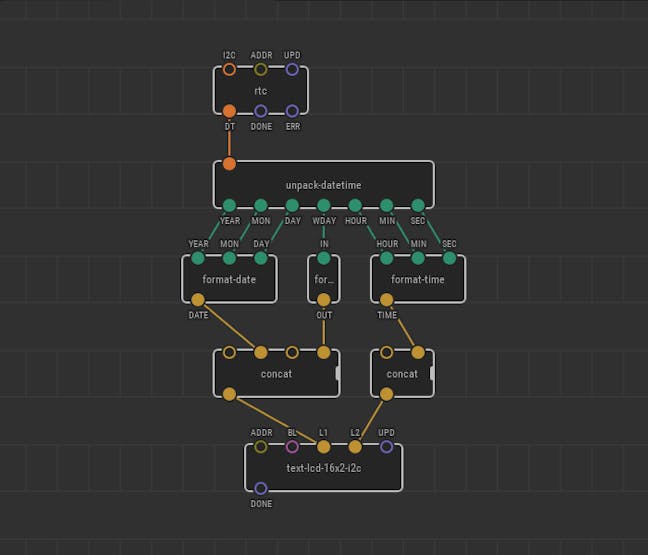This screenshot has width=648, height=555.
Task: Click the orange input pin of unpack-datetime
Action: [x=229, y=164]
